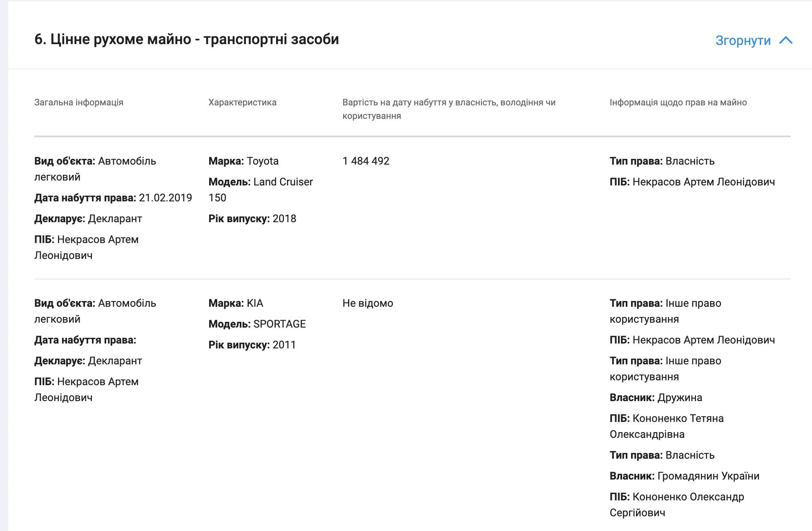This screenshot has height=531, width=812.
Task: Click the Вартість на дату набуття column header
Action: 448,109
